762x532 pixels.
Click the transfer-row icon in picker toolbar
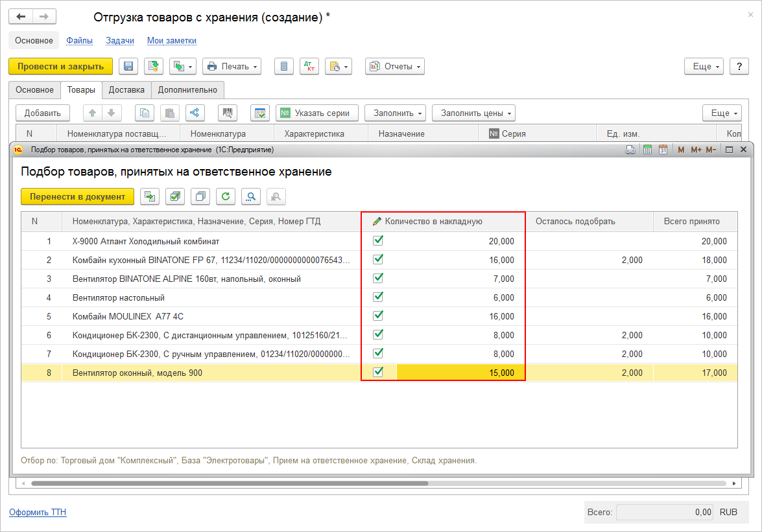(150, 196)
